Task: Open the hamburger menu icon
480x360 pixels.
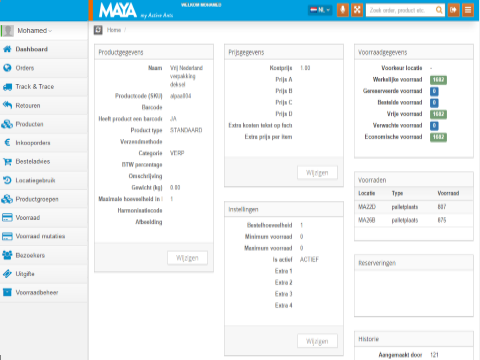Action: point(468,10)
